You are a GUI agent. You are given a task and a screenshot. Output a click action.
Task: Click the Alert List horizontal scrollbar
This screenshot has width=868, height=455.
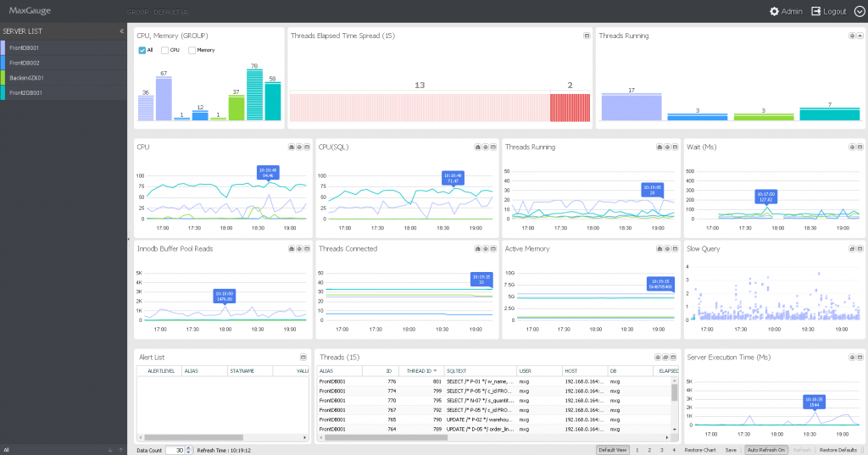[x=194, y=437]
